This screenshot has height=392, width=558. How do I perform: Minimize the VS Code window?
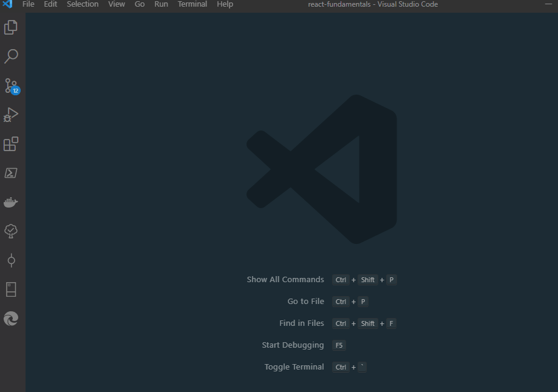(548, 4)
